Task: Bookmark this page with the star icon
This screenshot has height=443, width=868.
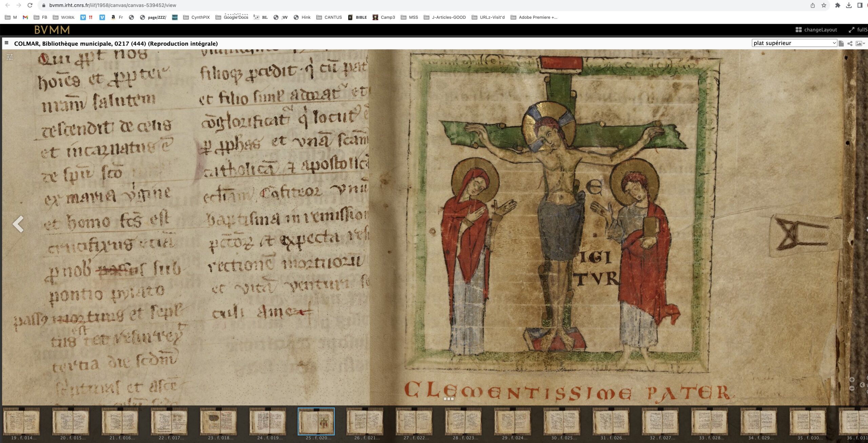Action: 824,5
